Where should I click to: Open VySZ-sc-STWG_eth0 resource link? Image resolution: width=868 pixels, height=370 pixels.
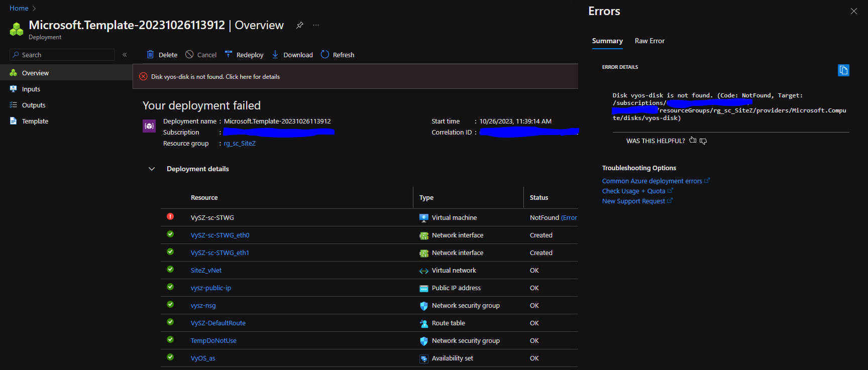(x=220, y=235)
